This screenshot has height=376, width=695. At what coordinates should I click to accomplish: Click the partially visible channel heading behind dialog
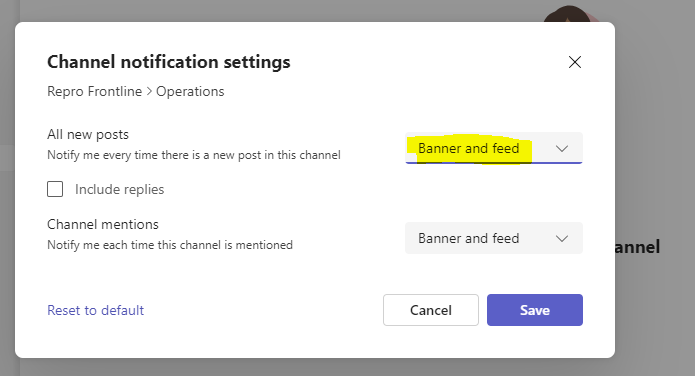click(x=637, y=247)
